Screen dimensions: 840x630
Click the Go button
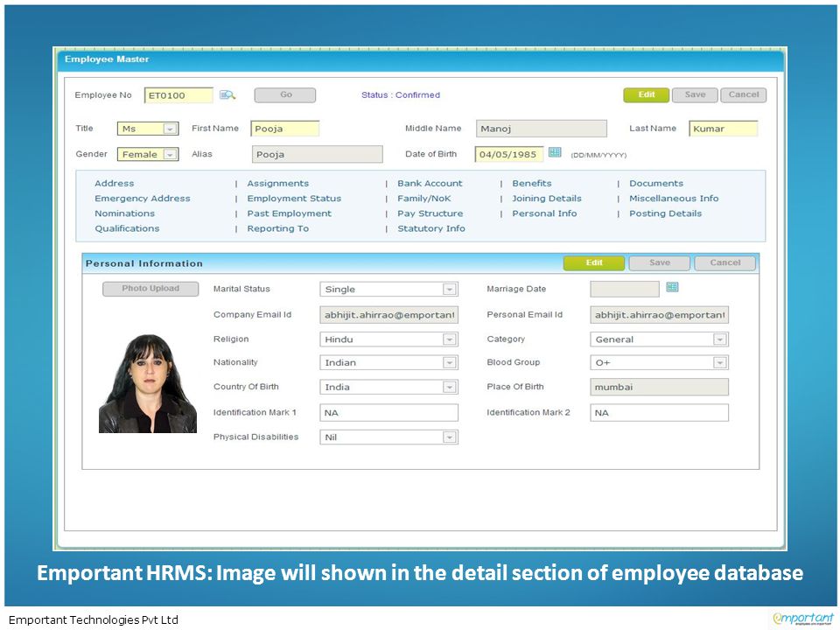pos(285,94)
